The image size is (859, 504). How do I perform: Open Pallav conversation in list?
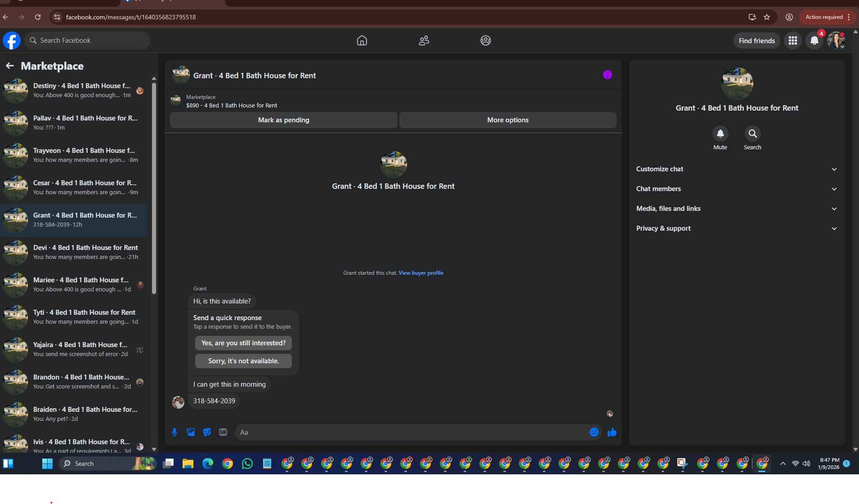click(x=74, y=123)
